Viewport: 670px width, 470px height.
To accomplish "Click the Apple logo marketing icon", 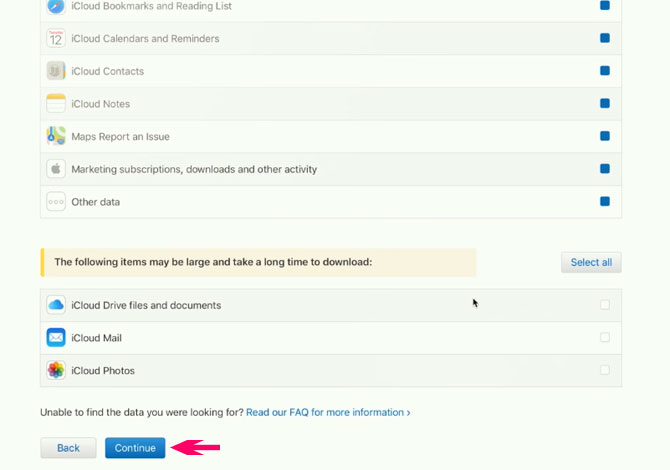I will 56,169.
